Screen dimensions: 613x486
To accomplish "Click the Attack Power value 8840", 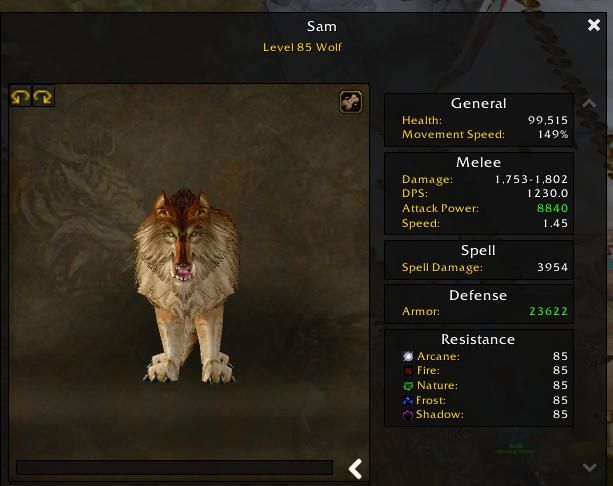I will pos(552,208).
